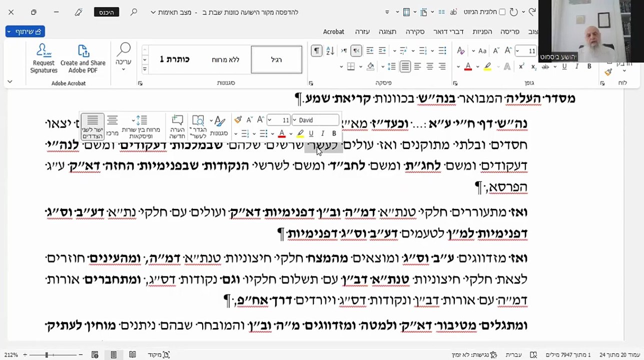Open the change case Aa menu
Viewport: 644px width, 360px height.
tap(482, 51)
